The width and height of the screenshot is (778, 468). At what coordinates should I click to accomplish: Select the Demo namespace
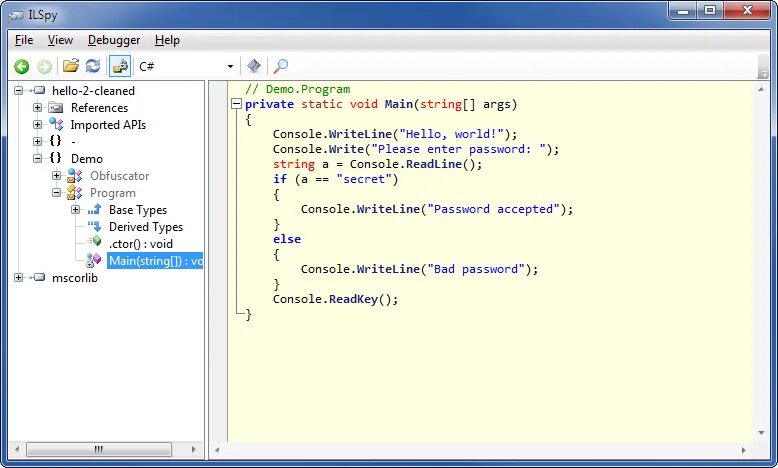pos(87,159)
